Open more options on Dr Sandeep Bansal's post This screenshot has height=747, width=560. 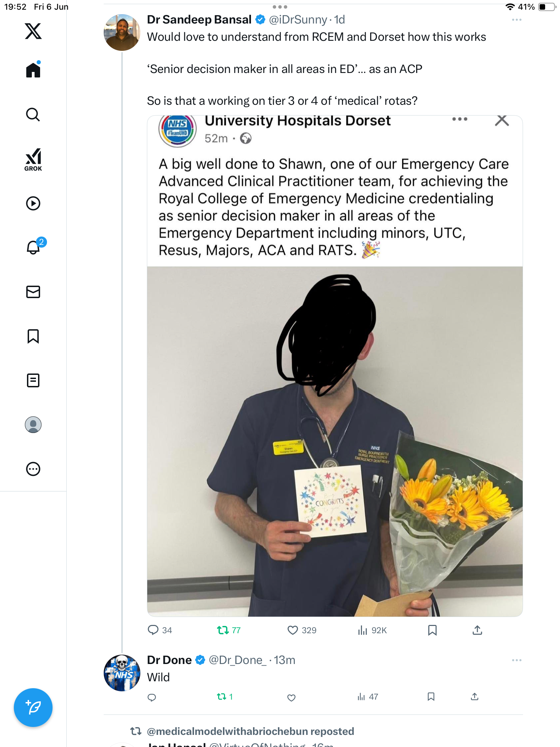pyautogui.click(x=516, y=20)
